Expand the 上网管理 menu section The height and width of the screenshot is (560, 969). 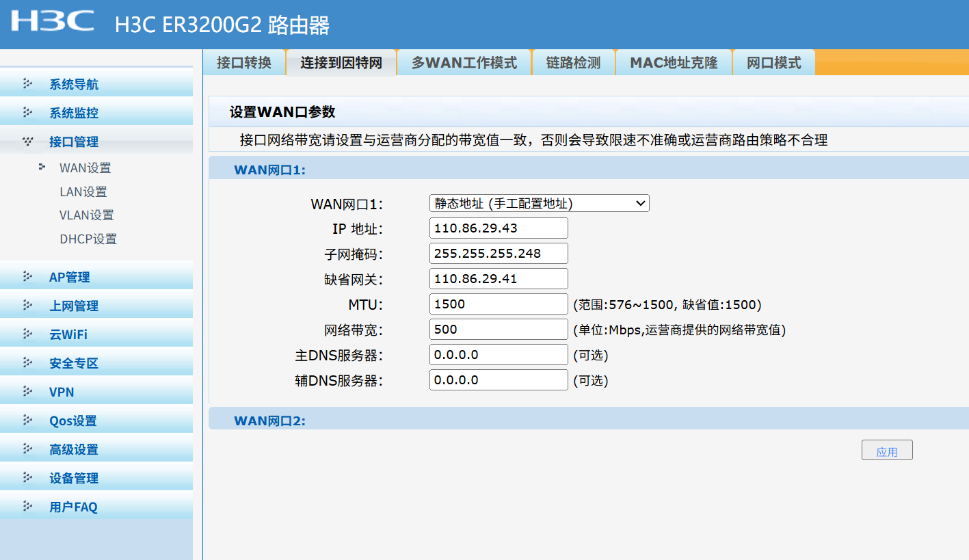(73, 306)
